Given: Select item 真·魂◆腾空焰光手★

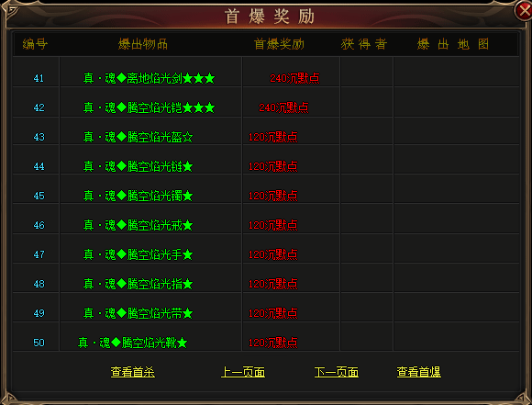Looking at the screenshot, I should 139,254.
